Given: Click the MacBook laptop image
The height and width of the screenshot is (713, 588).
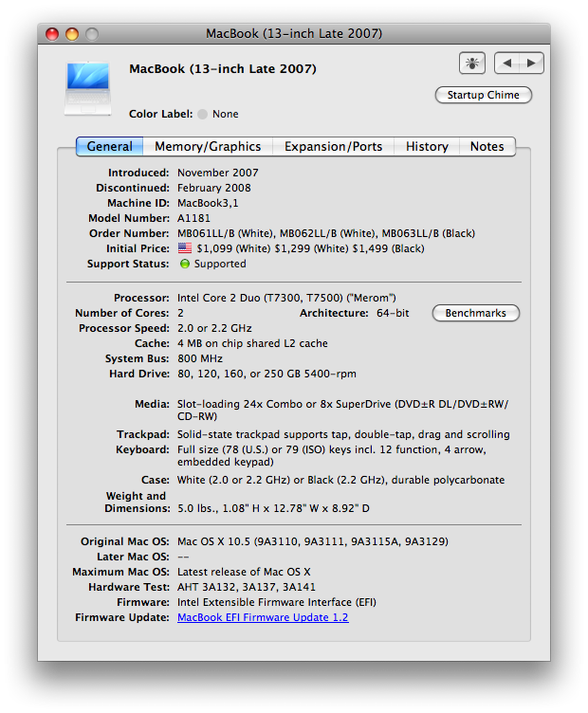Looking at the screenshot, I should pyautogui.click(x=88, y=88).
